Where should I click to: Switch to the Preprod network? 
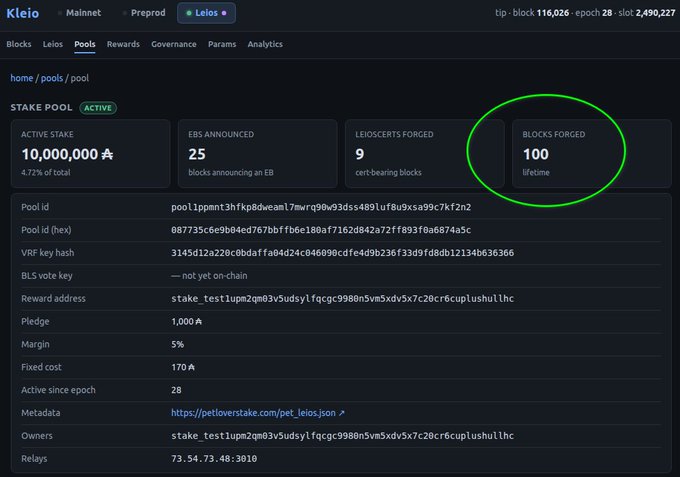tap(144, 13)
